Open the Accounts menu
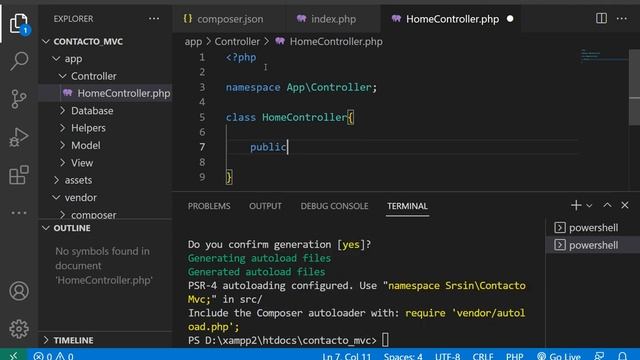 point(19,291)
